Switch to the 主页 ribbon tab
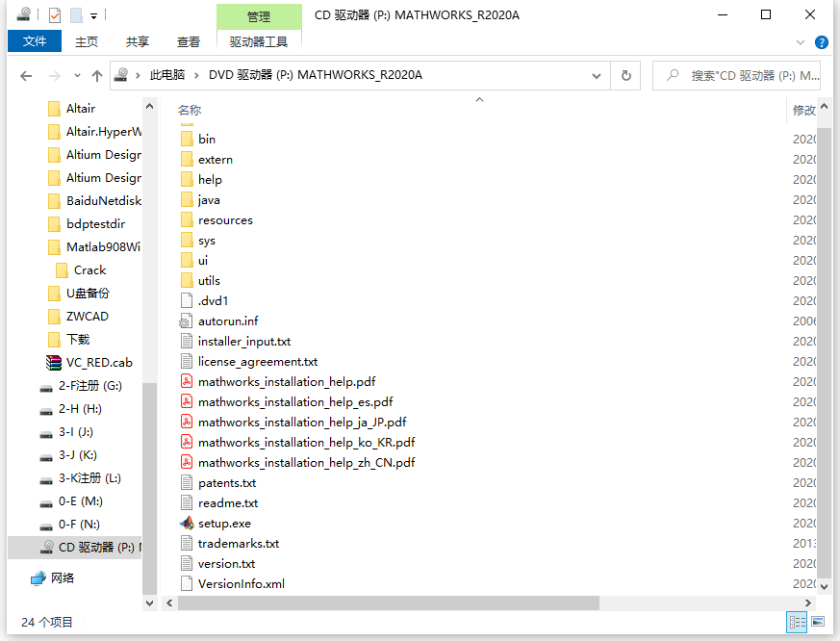Viewport: 840px width, 641px height. click(87, 41)
